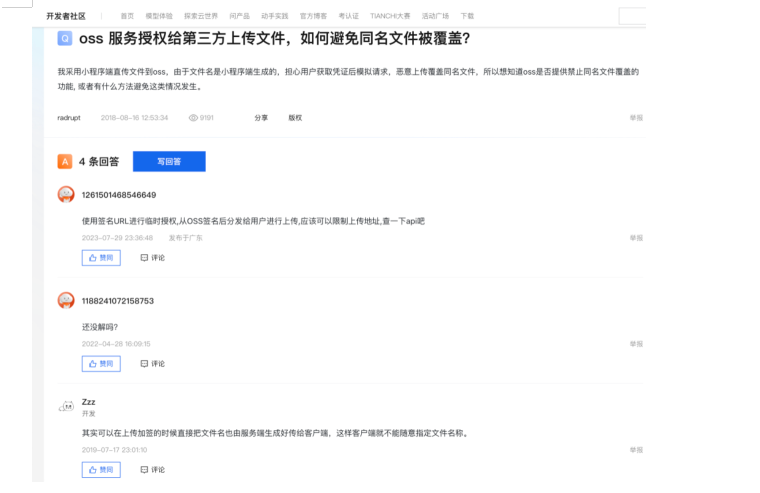The height and width of the screenshot is (493, 760).
Task: Click the thumbs-up icon on 1261501468546649's answer
Action: pyautogui.click(x=93, y=258)
